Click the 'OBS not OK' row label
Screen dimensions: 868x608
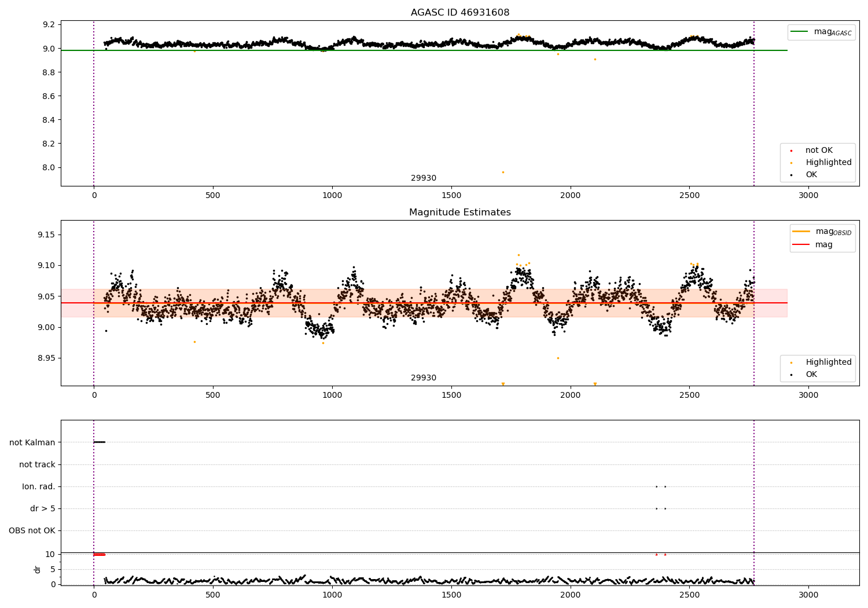[32, 531]
